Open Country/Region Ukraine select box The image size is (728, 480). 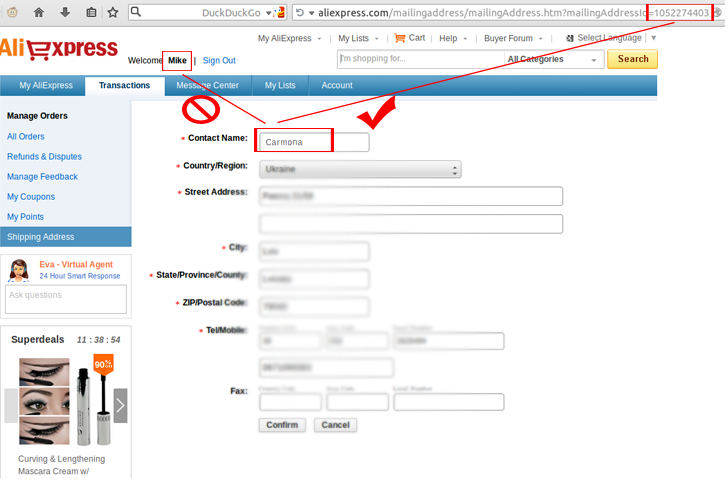click(x=360, y=169)
